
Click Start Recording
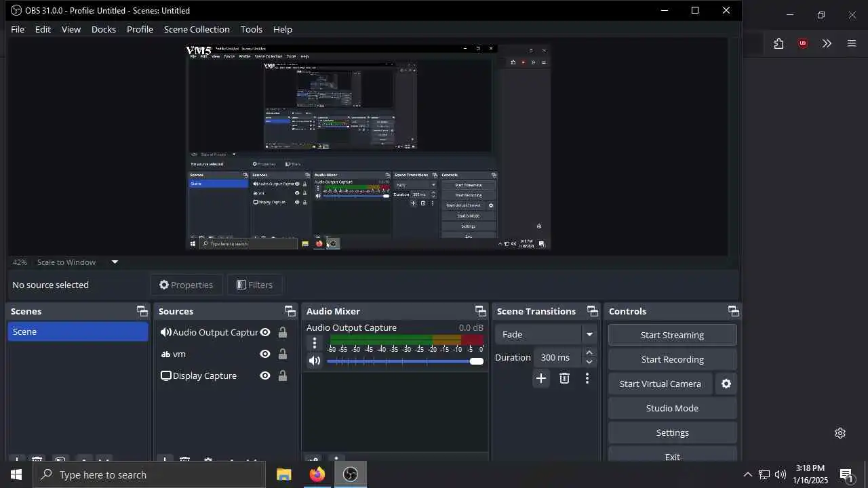pyautogui.click(x=672, y=359)
